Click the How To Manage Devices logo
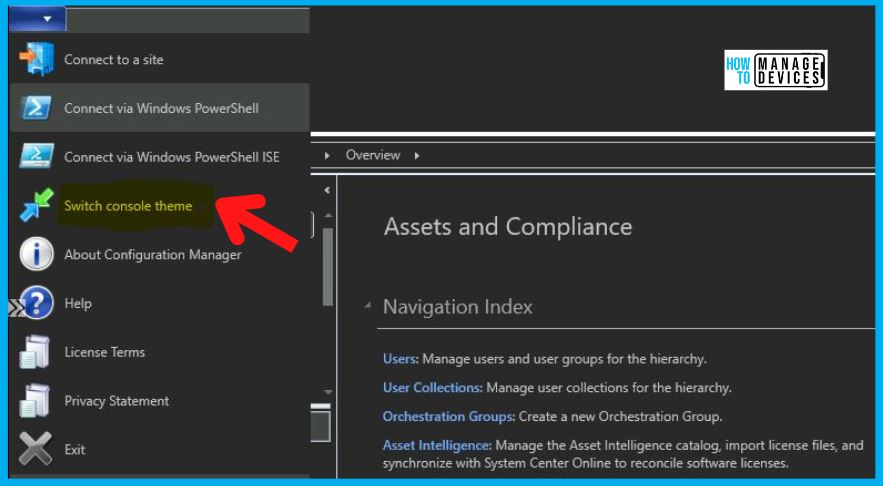The width and height of the screenshot is (883, 486). click(775, 70)
